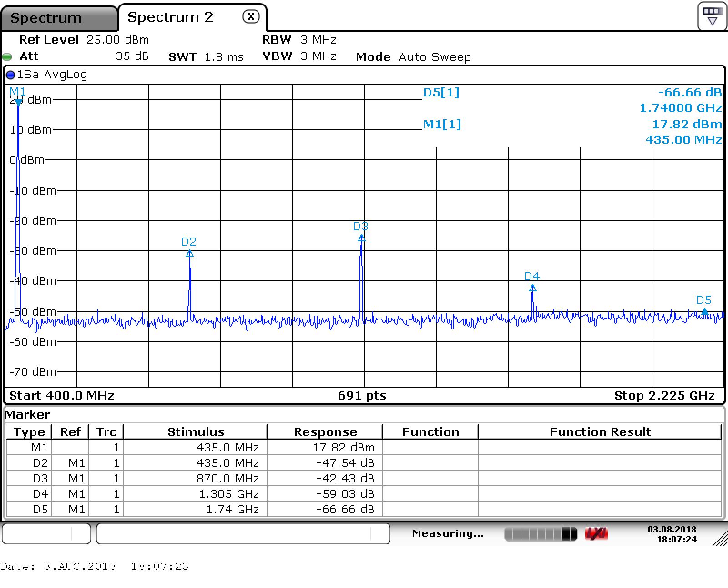Select the D5 row type cell
This screenshot has height=588, width=728.
tap(29, 509)
